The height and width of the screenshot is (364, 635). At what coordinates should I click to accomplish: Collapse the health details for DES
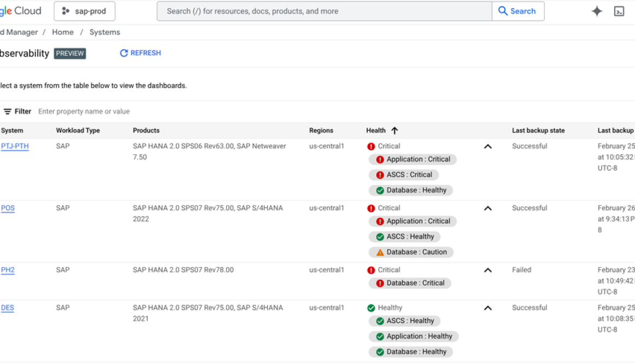pos(487,308)
